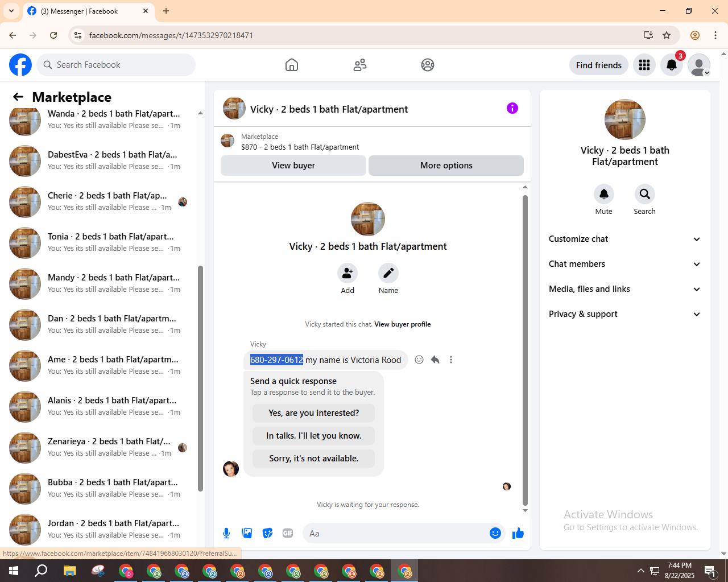Open the Facebook home logo

point(20,65)
